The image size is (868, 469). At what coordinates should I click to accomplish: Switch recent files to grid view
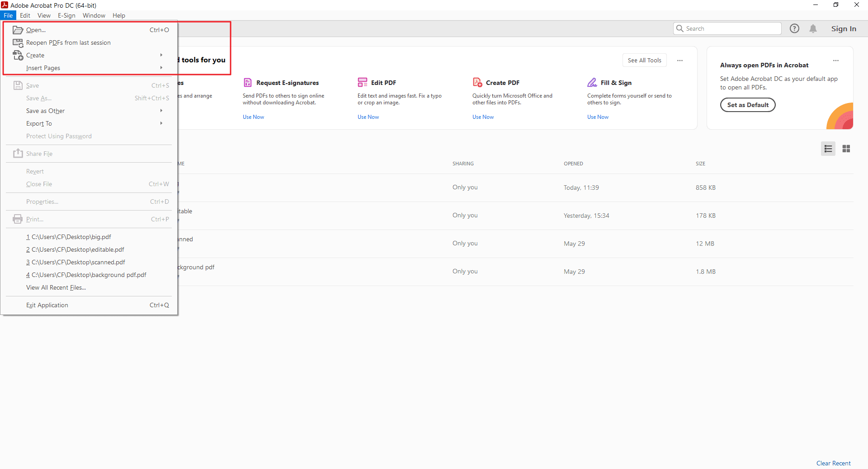pos(846,148)
